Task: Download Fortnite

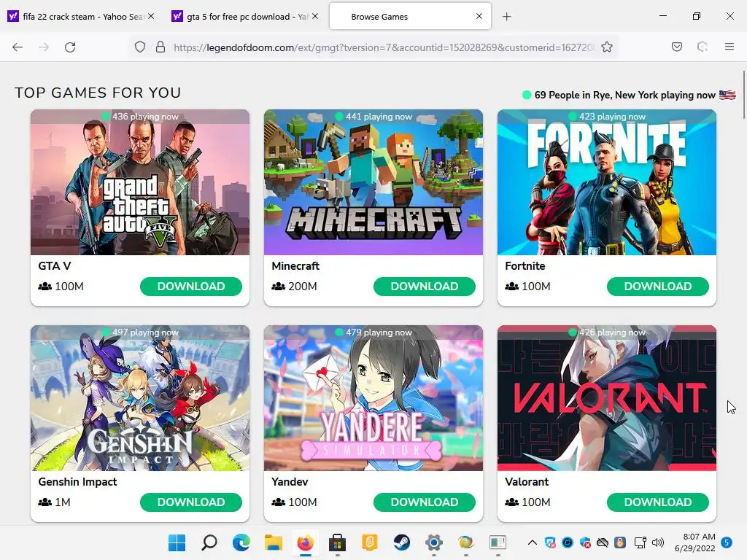Action: [658, 286]
